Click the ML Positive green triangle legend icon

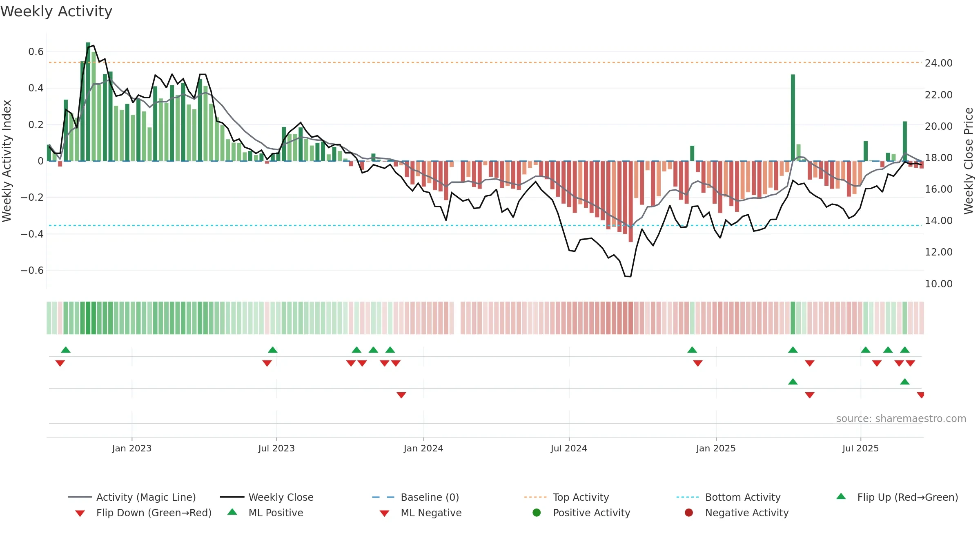point(232,512)
